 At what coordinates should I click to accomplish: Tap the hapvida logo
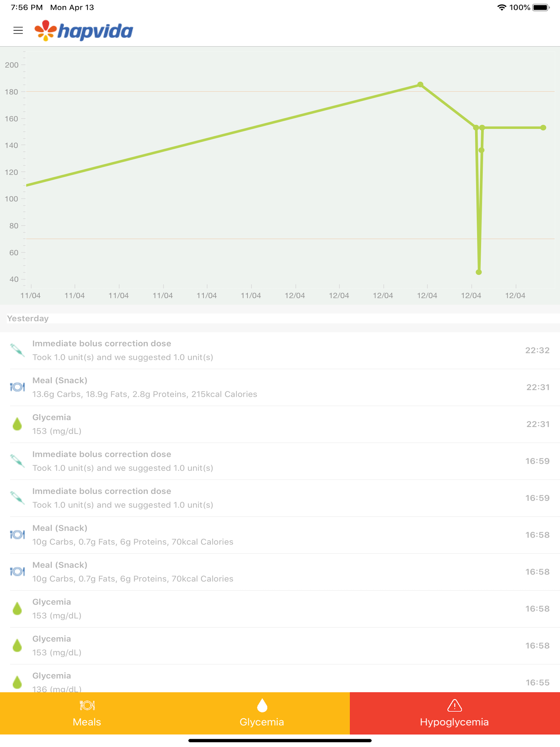point(83,30)
